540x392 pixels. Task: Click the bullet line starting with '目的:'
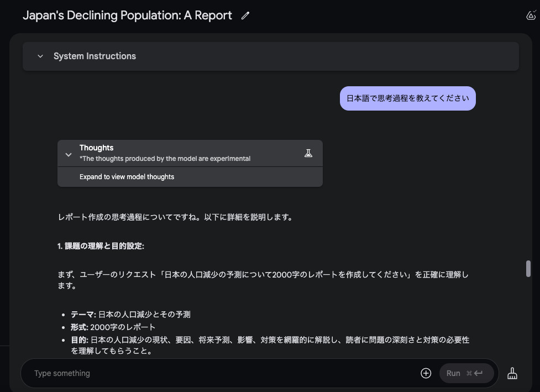(270, 346)
